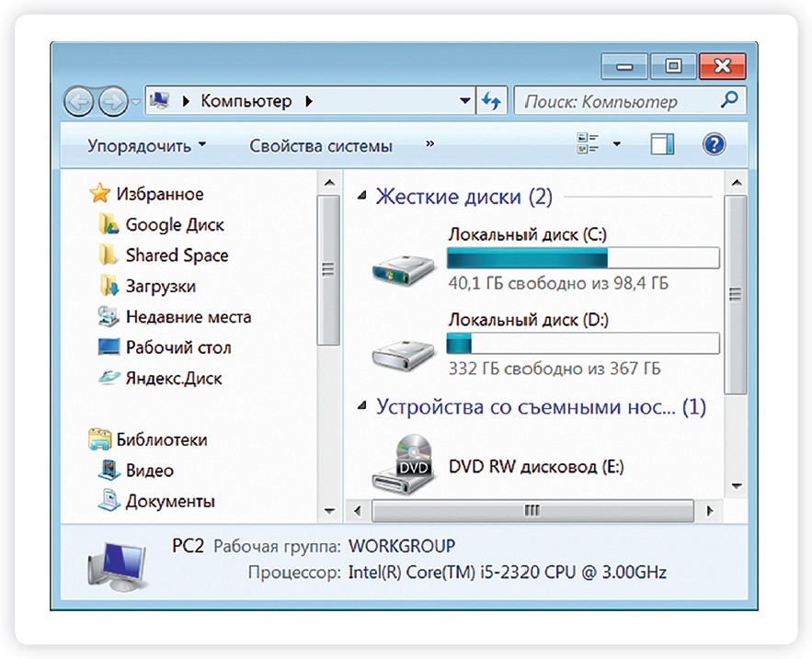The image size is (812, 659).
Task: Open the address bar history dropdown
Action: pyautogui.click(x=465, y=101)
